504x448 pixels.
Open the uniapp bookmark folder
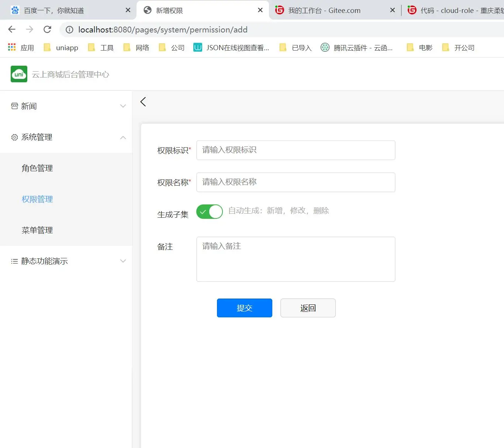point(61,48)
